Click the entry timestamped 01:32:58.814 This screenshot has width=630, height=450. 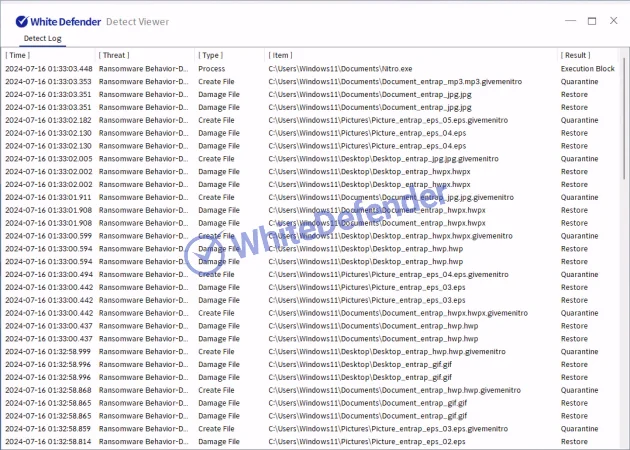click(48, 441)
